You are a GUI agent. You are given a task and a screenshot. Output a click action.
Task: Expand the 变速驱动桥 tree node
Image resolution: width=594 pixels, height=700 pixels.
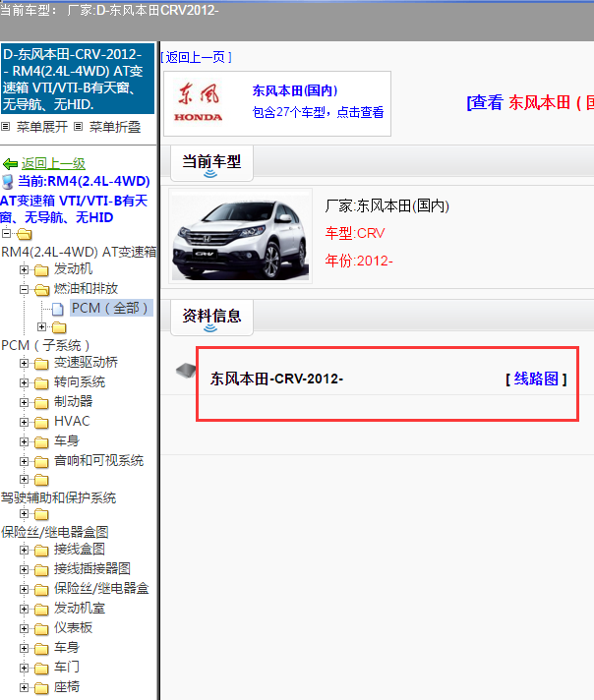click(25, 363)
